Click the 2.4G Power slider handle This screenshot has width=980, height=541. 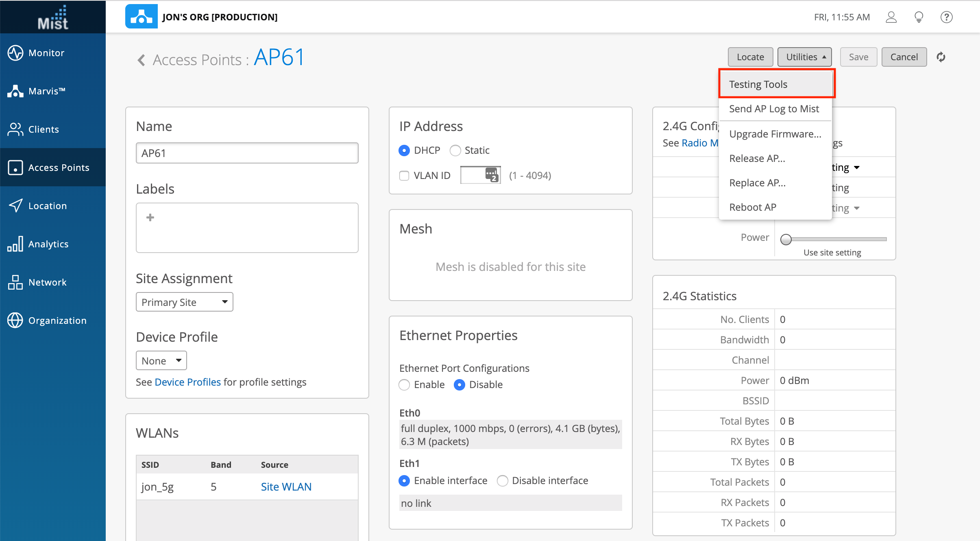(x=786, y=239)
